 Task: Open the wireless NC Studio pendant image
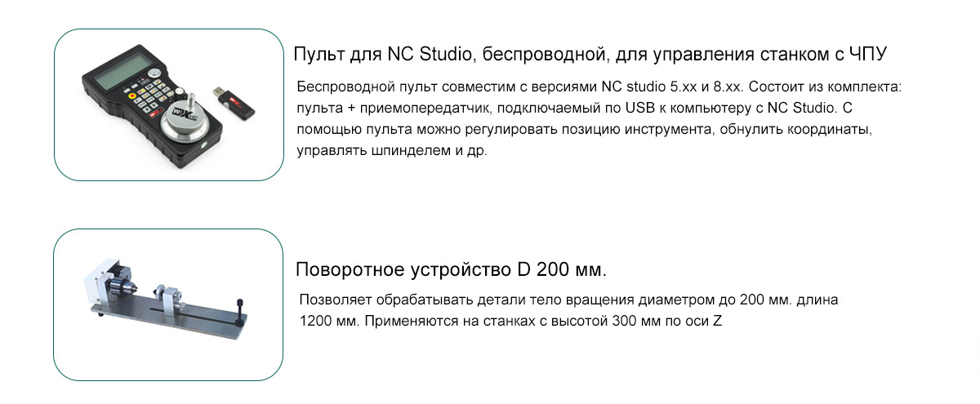(168, 105)
